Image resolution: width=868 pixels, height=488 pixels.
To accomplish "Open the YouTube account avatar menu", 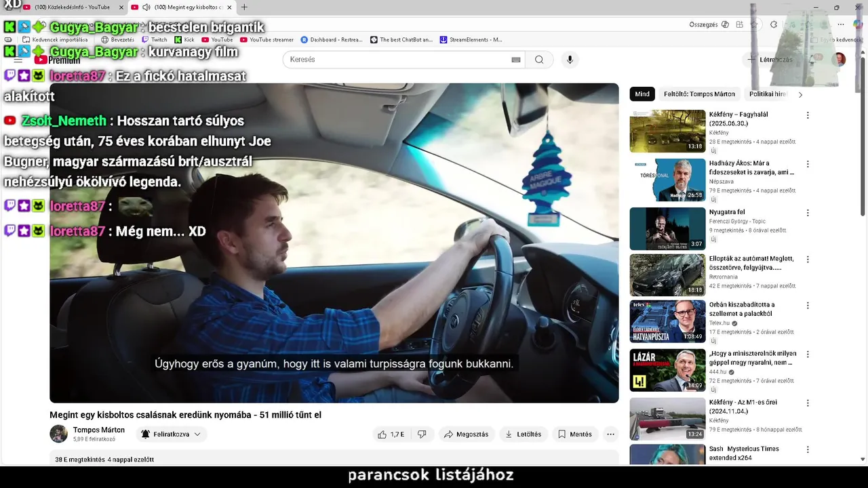I will point(839,60).
